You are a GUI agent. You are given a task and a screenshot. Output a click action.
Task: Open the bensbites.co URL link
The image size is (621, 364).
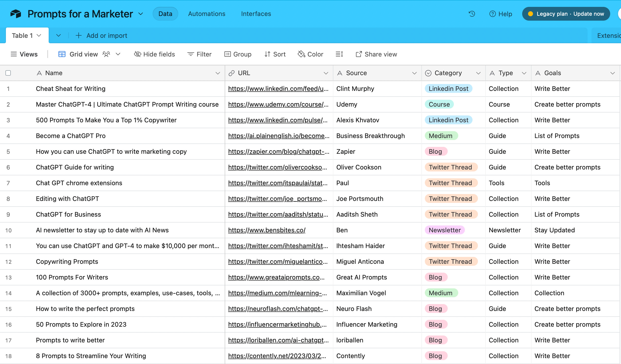tap(267, 230)
